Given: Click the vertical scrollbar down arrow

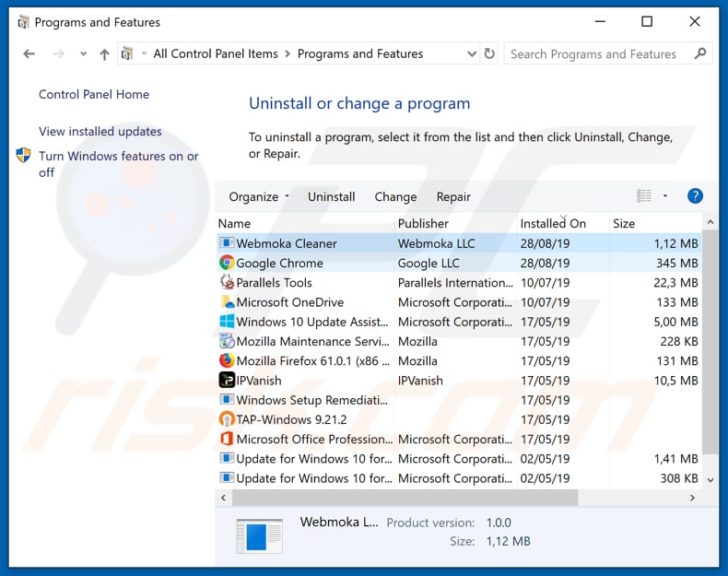Looking at the screenshot, I should point(710,480).
